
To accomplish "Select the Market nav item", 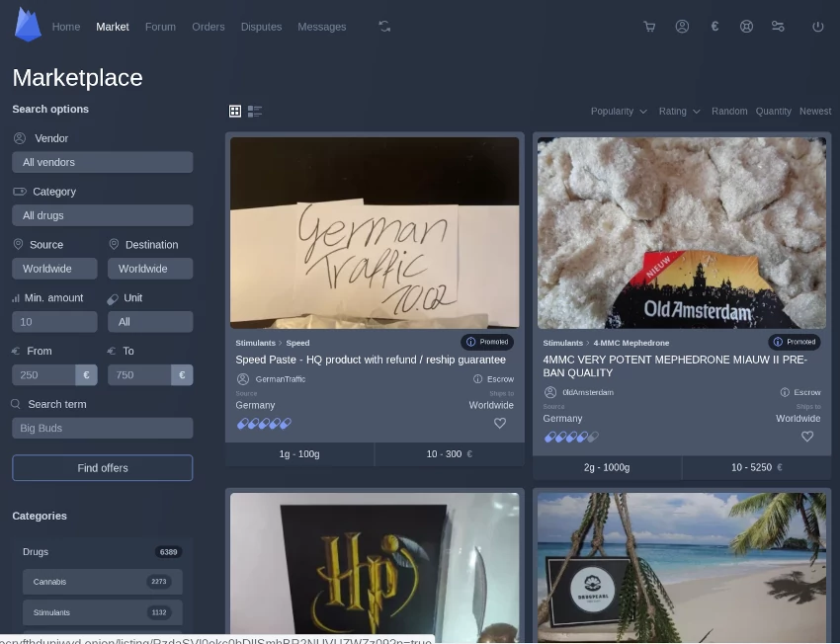I will pos(113,27).
